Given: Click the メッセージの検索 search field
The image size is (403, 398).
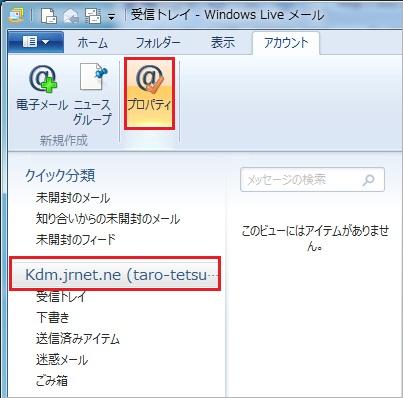Looking at the screenshot, I should tap(312, 180).
